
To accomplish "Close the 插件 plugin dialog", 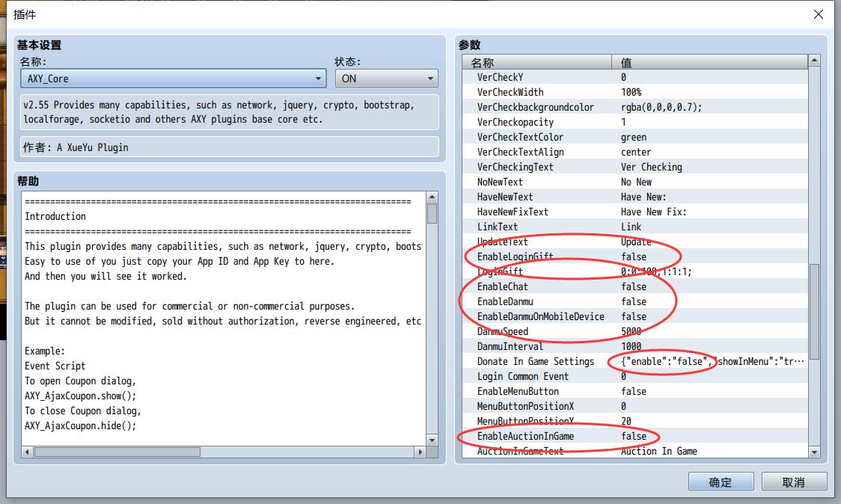I will click(819, 14).
